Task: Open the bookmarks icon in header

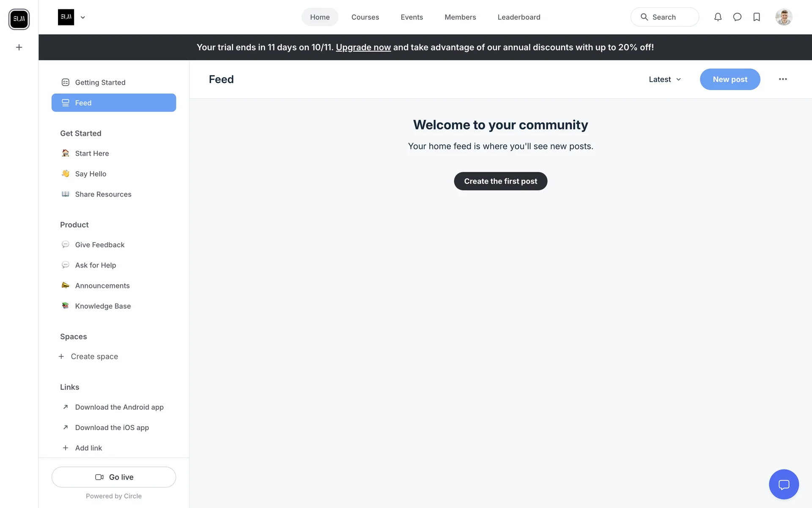Action: pos(757,17)
